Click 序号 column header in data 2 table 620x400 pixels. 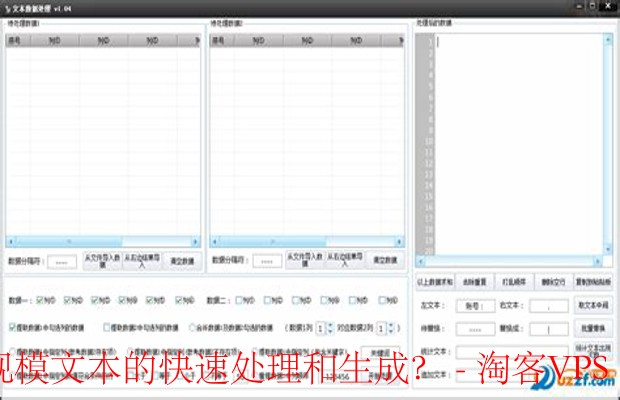[x=222, y=40]
